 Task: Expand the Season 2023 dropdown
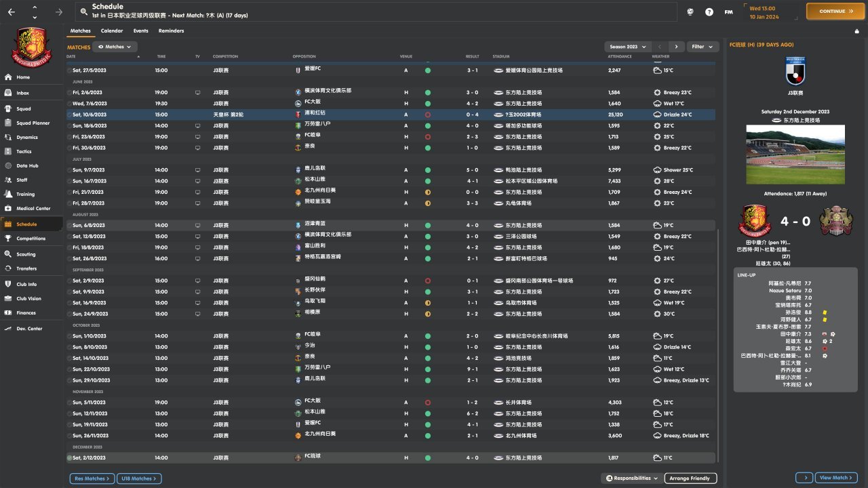627,47
